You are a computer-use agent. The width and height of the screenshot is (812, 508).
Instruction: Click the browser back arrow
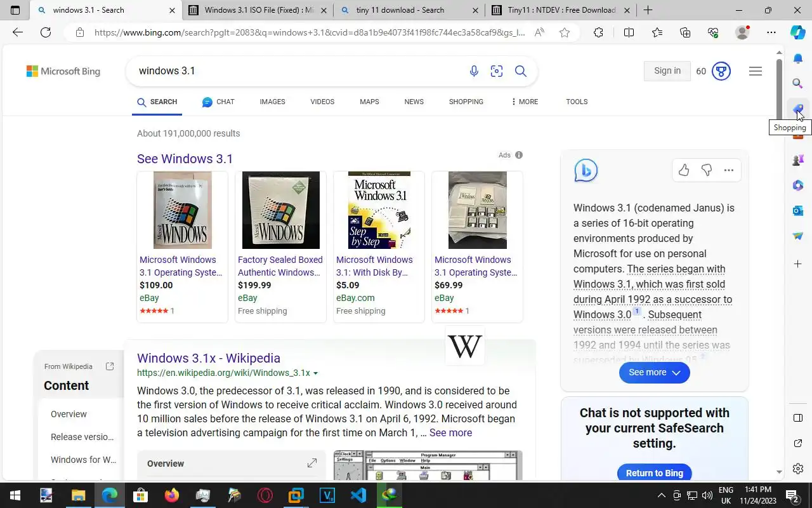pos(18,32)
